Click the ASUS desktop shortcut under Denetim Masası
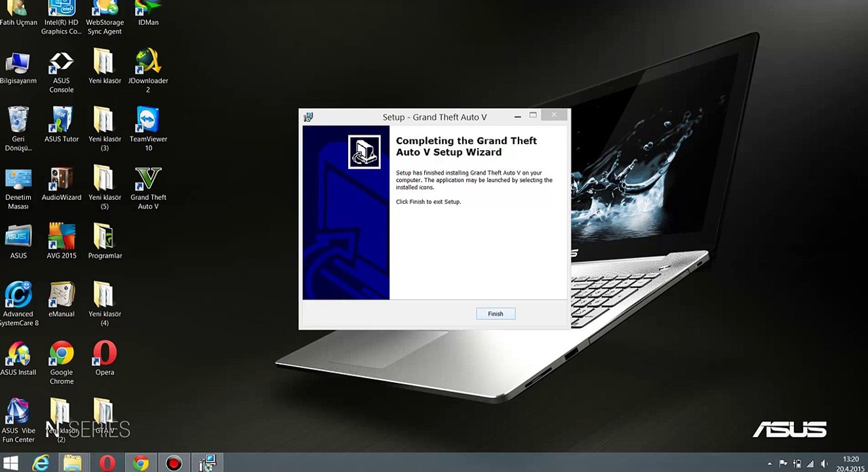 pos(18,242)
